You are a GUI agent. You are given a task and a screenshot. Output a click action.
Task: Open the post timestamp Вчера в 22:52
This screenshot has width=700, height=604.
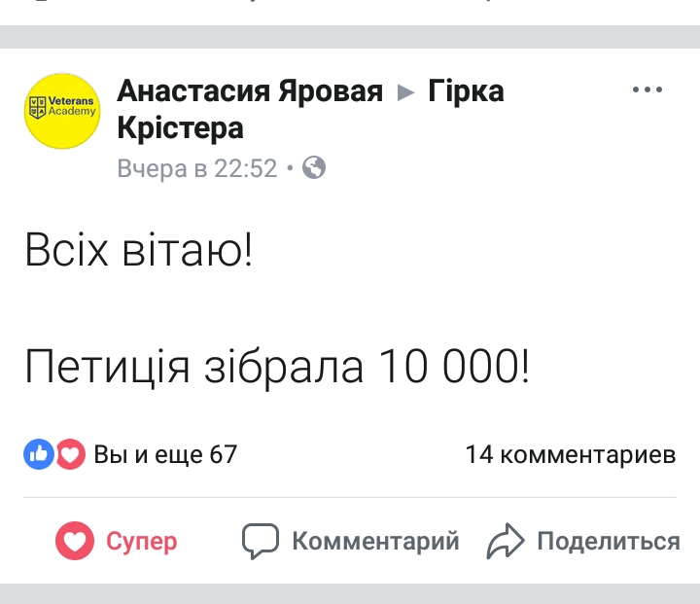pos(197,168)
